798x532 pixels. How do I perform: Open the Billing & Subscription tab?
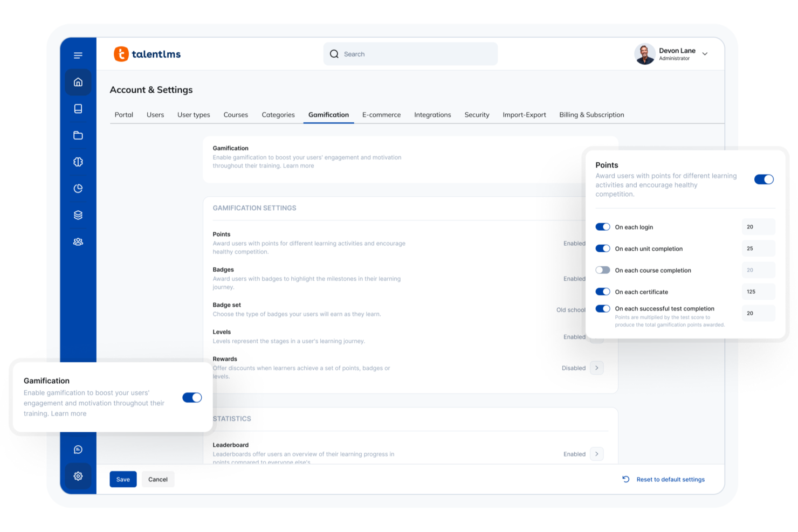point(591,114)
